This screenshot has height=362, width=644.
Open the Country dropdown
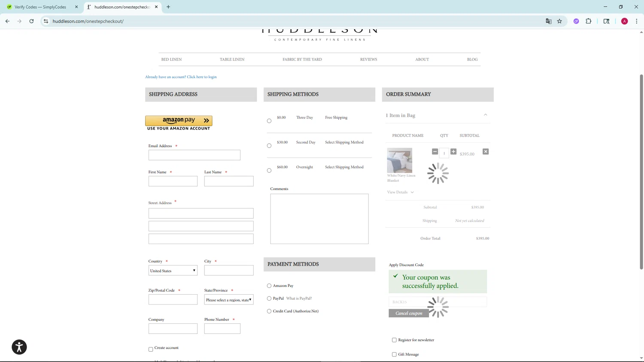pyautogui.click(x=173, y=271)
